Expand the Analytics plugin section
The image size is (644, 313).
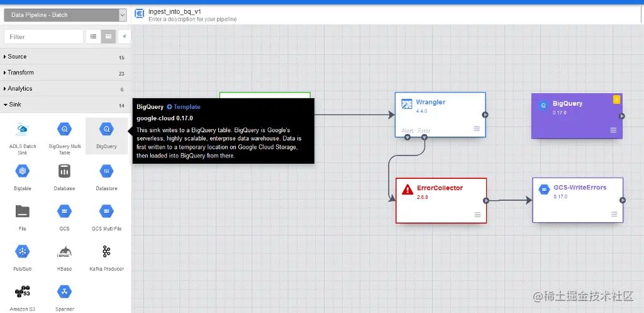pyautogui.click(x=65, y=89)
